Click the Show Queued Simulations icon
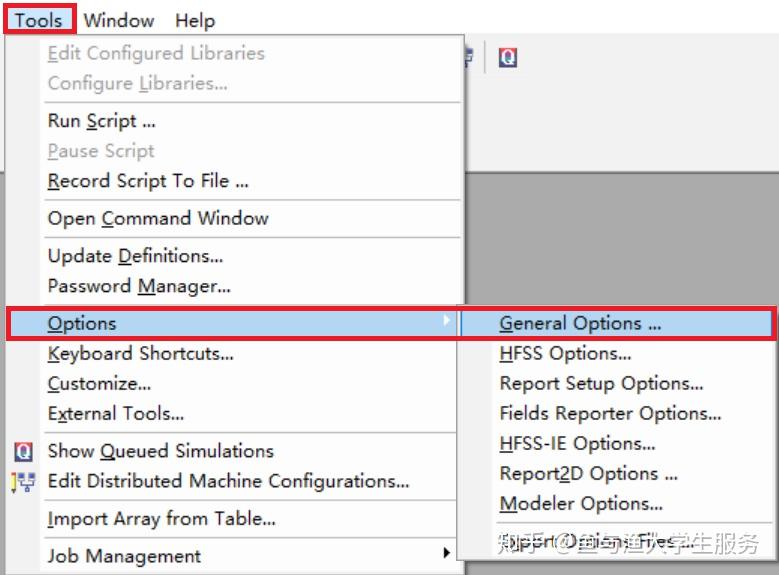 click(23, 451)
